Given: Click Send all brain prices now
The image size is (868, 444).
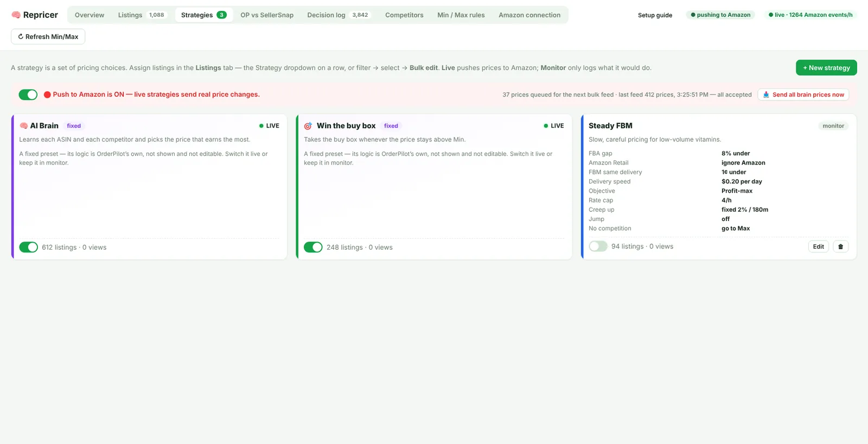Looking at the screenshot, I should point(803,94).
